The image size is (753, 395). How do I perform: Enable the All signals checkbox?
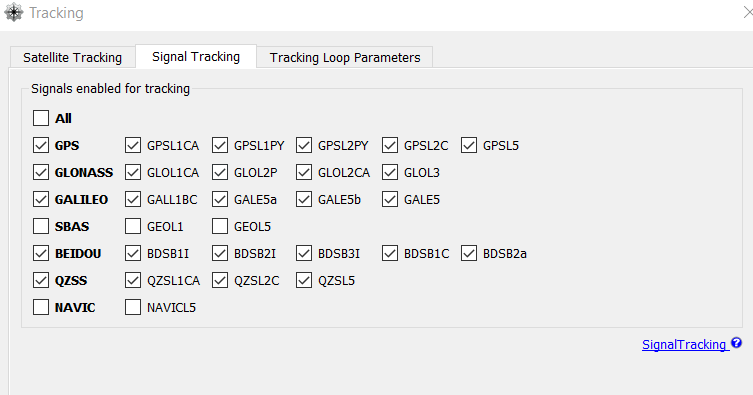coord(41,118)
